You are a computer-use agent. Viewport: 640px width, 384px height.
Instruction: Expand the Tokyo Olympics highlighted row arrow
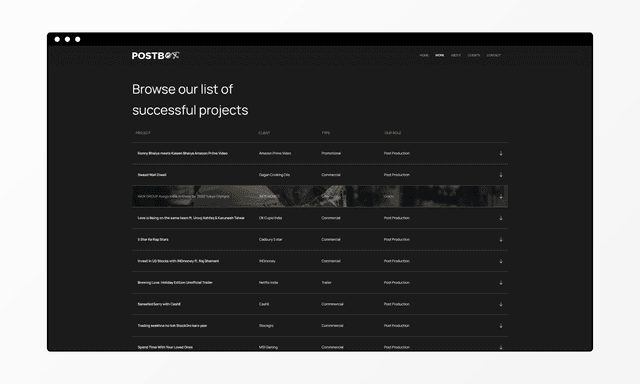tap(501, 196)
